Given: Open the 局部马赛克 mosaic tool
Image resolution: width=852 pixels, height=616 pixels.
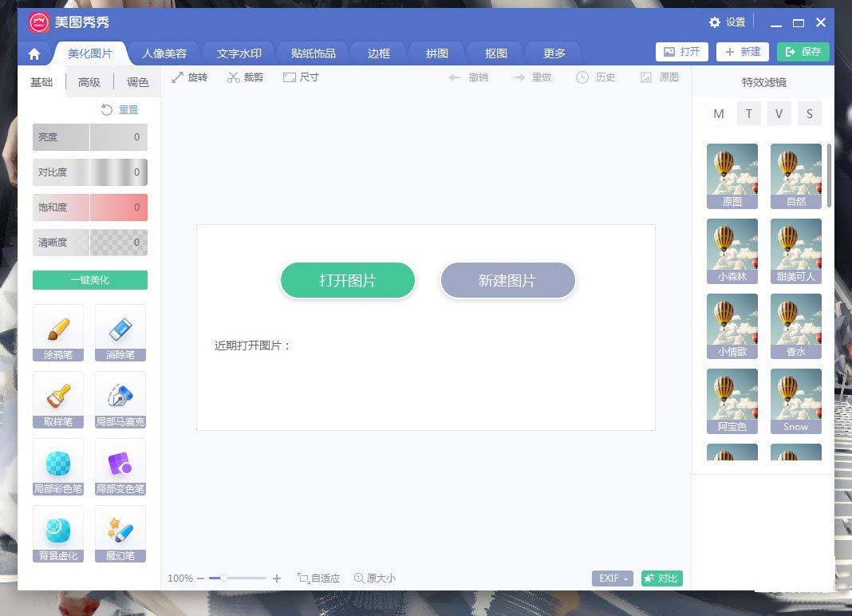Looking at the screenshot, I should [x=120, y=400].
